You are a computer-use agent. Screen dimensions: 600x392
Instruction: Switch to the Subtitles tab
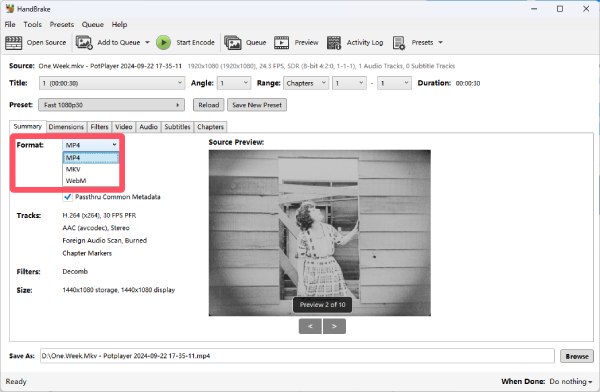pyautogui.click(x=178, y=127)
